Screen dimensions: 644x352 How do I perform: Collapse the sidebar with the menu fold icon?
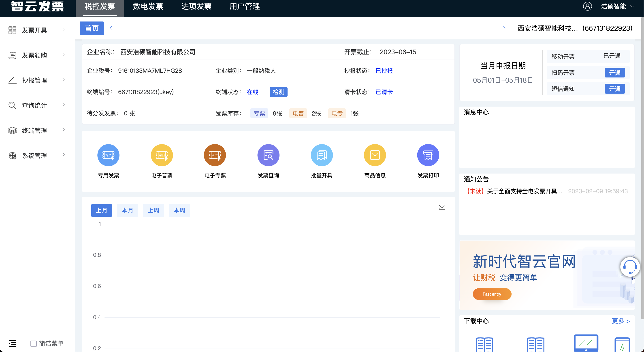(x=12, y=343)
